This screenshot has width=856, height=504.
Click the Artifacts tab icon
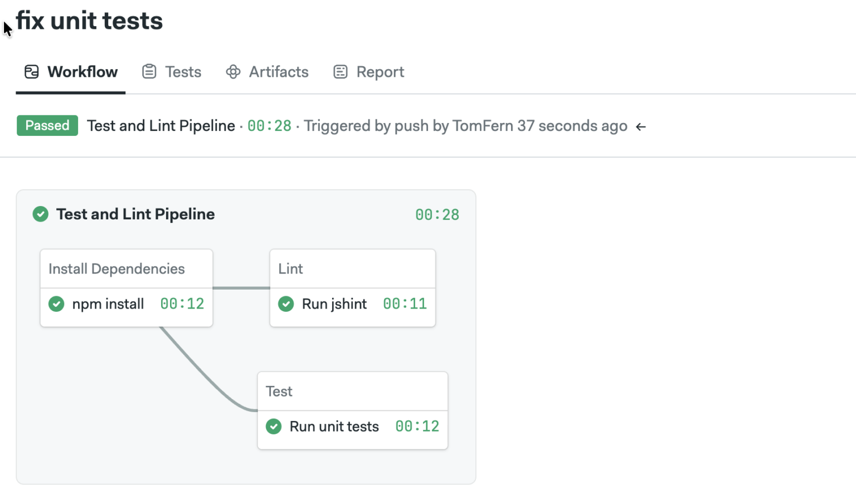click(233, 72)
